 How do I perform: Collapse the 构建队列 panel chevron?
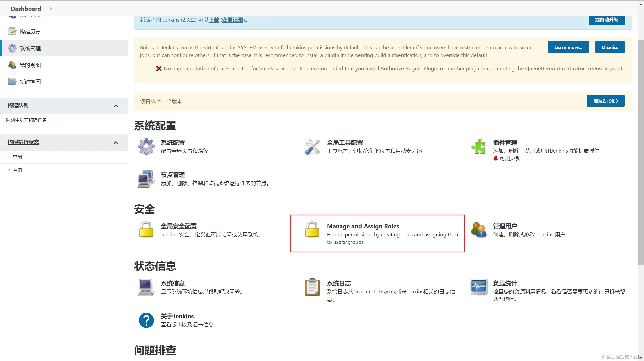[116, 106]
